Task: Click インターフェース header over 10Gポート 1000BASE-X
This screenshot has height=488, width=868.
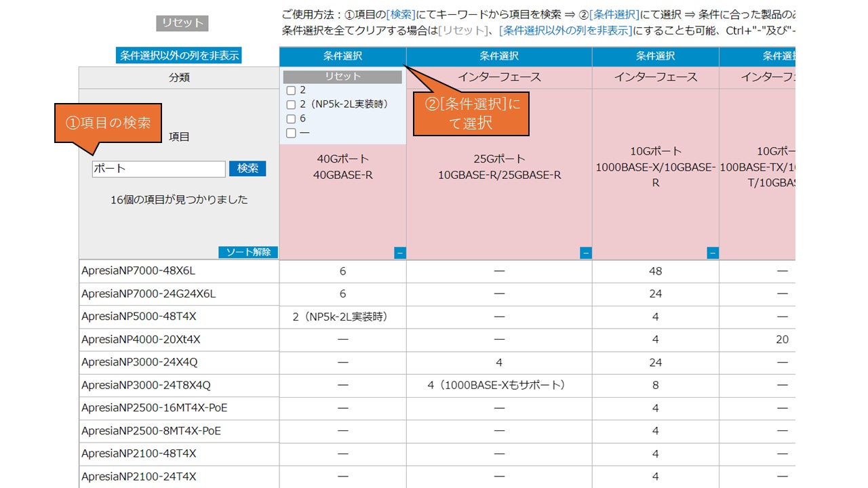Action: click(x=656, y=77)
